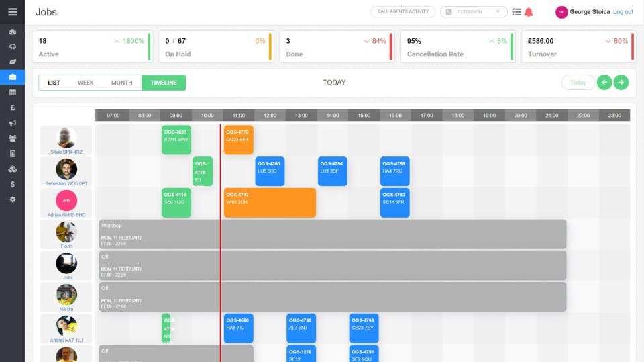Open the headset calls sidebar icon
Screen dimensions: 644x362
[12, 46]
